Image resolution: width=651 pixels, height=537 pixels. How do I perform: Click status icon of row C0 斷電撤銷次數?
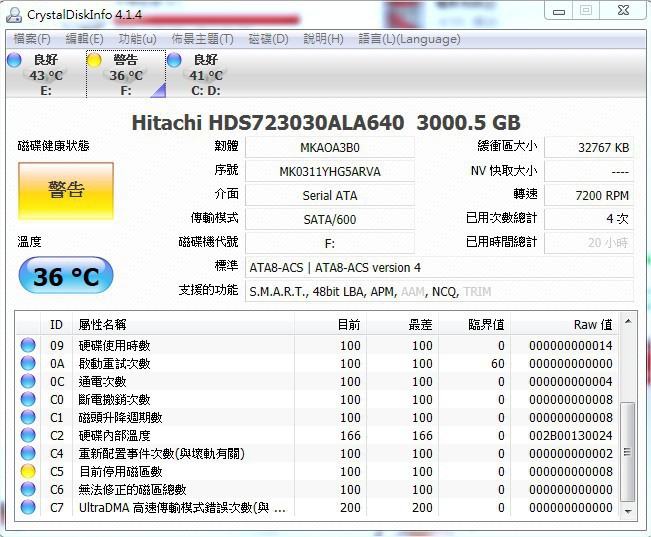coord(28,399)
